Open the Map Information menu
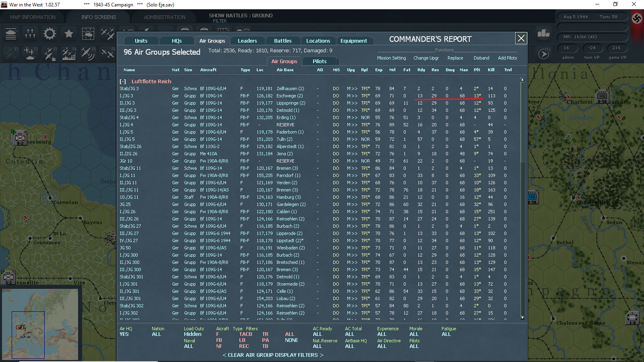Viewport: 644px width, 362px height. tap(33, 17)
